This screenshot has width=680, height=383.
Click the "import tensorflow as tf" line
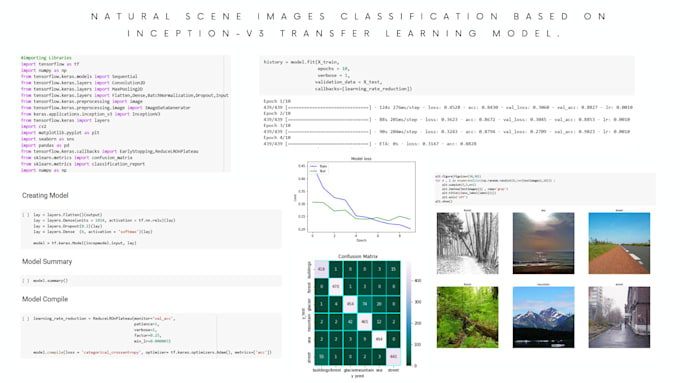pos(50,64)
